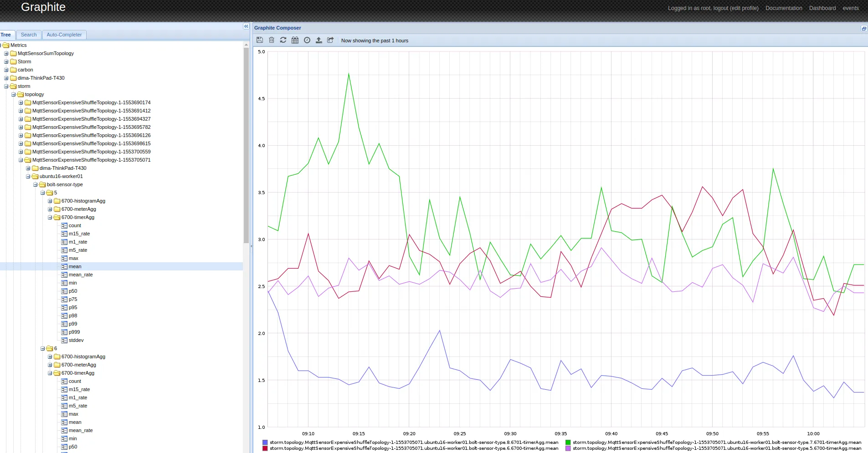Click the tree panel vertical scrollbar
Image resolution: width=868 pixels, height=453 pixels.
246,146
